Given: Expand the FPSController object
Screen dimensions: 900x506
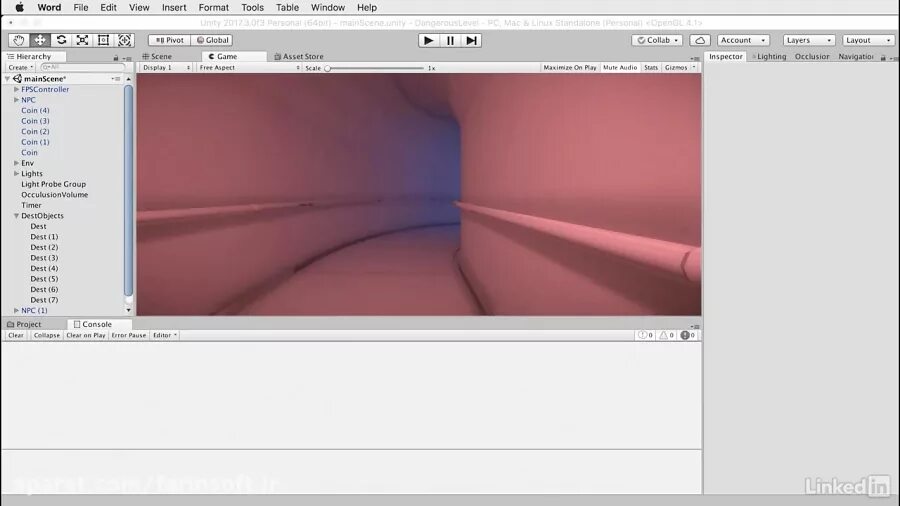Looking at the screenshot, I should click(x=16, y=89).
